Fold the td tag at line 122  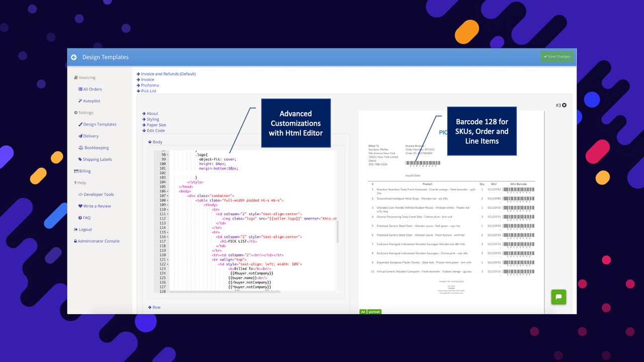[168, 264]
